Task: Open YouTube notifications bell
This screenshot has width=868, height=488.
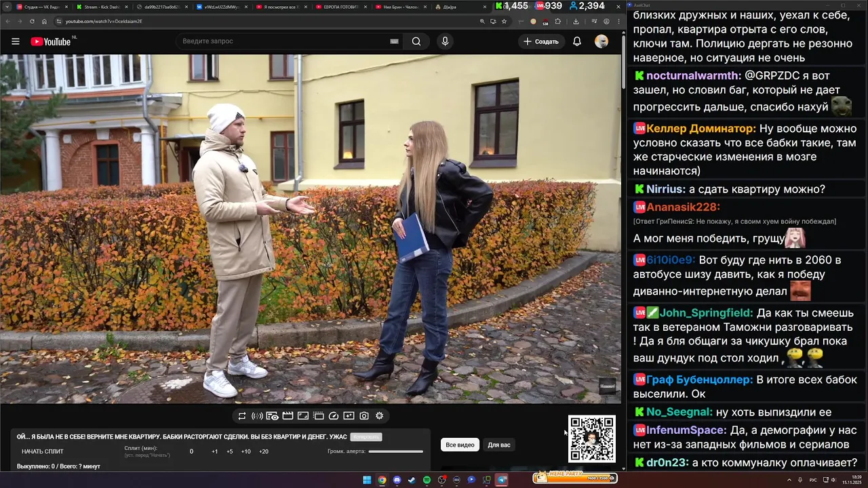Action: 577,41
